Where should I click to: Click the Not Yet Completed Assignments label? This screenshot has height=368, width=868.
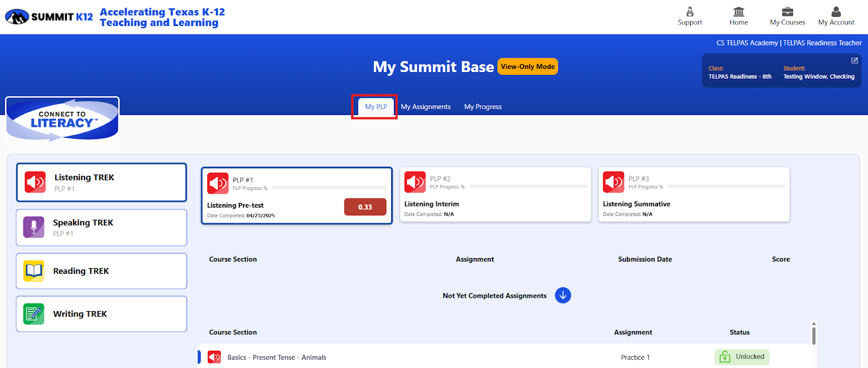[x=494, y=296]
